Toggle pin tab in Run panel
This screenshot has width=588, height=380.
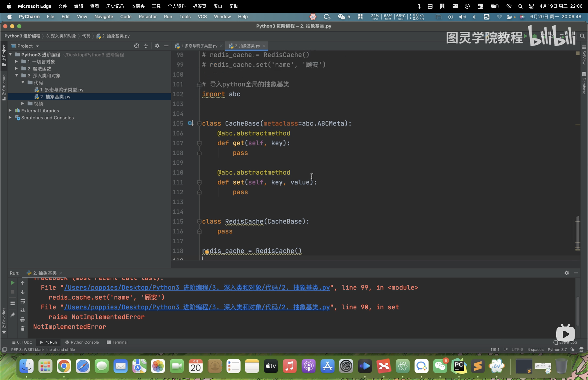coord(13,315)
